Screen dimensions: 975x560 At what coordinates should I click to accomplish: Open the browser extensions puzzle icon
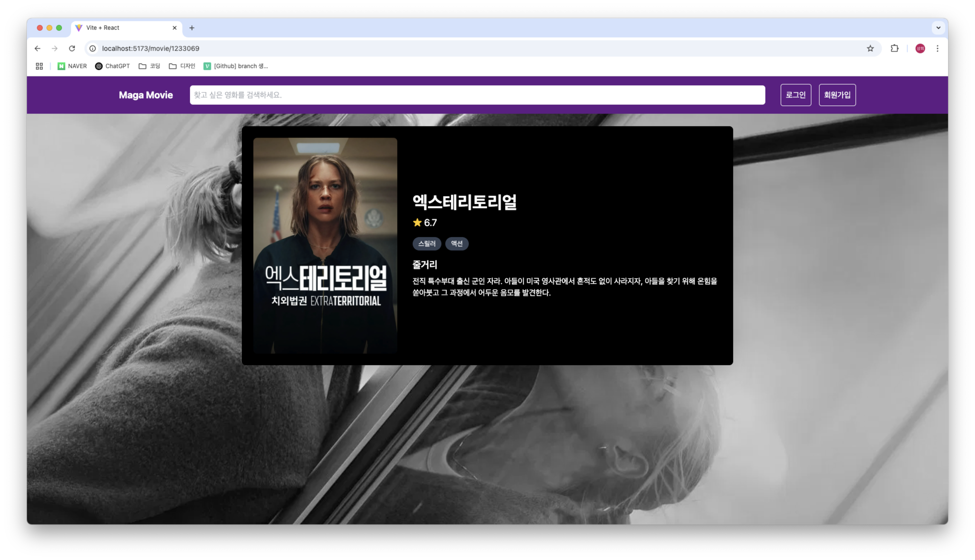[894, 48]
